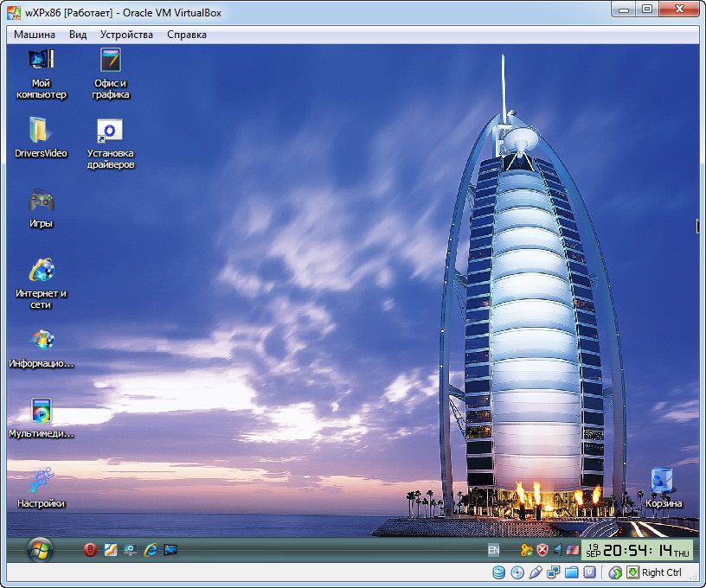Select the DriversVideo folder icon

[x=41, y=131]
